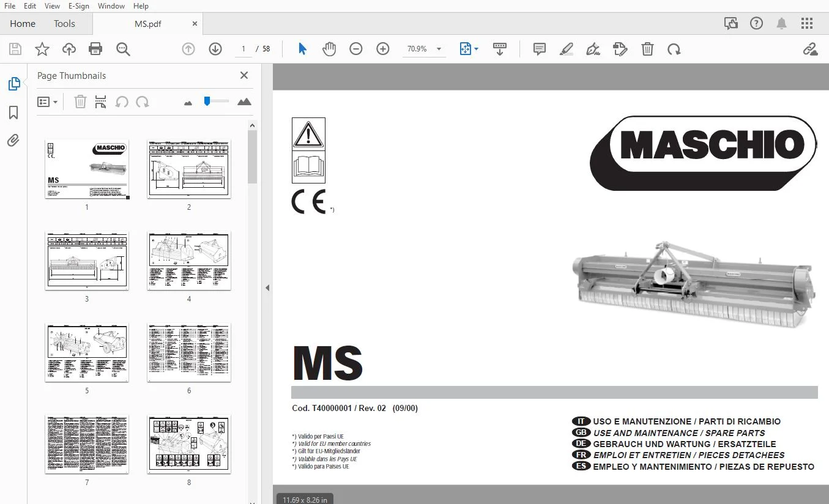Viewport: 829px width, 504px height.
Task: Click the thumbnail size slider
Action: (x=216, y=101)
